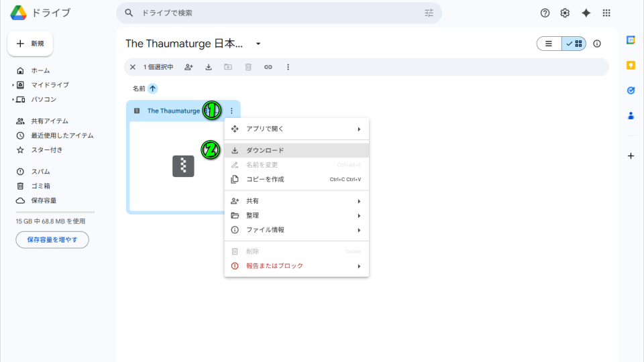Open パソコン in sidebar
This screenshot has width=644, height=362.
[44, 99]
